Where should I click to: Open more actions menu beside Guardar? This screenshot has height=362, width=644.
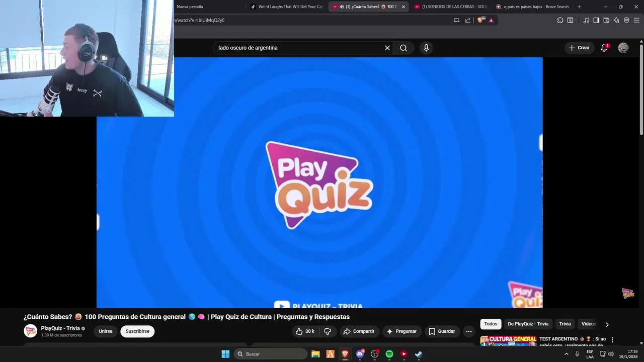coord(469,331)
